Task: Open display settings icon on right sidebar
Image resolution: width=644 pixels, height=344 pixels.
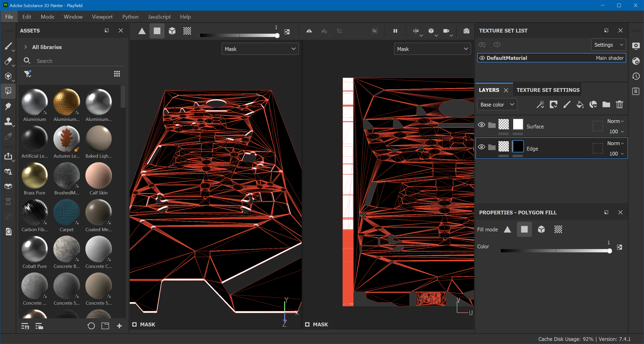Action: (x=636, y=46)
